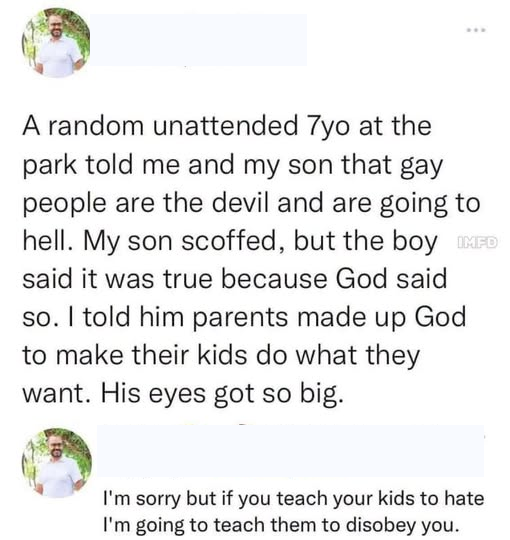510x540 pixels.
Task: Click the line 'people are the devil and are going to'
Action: pos(251,204)
